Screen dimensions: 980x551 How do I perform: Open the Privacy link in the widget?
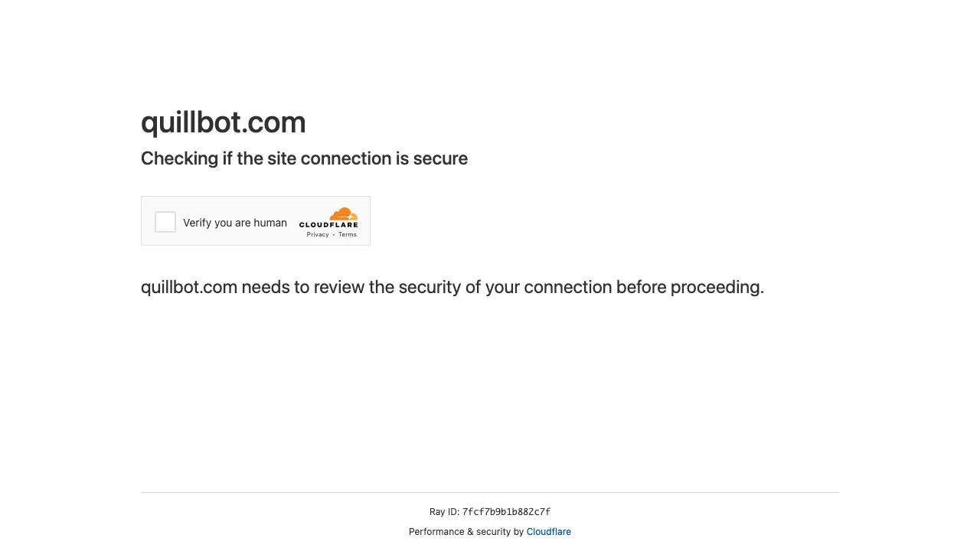tap(318, 234)
